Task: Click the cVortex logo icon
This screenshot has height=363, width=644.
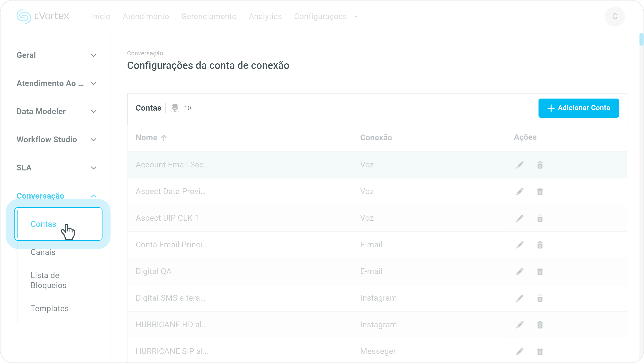Action: point(24,16)
